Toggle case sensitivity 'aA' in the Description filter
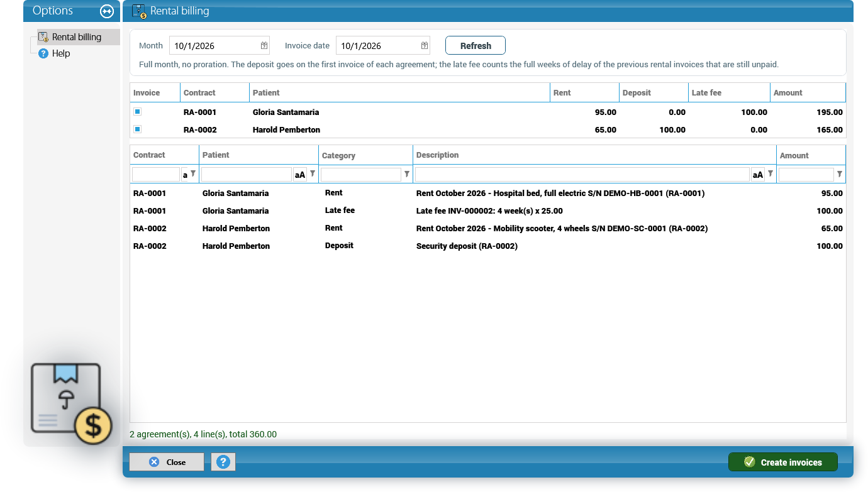Screen dimensions: 868x492 pyautogui.click(x=758, y=175)
